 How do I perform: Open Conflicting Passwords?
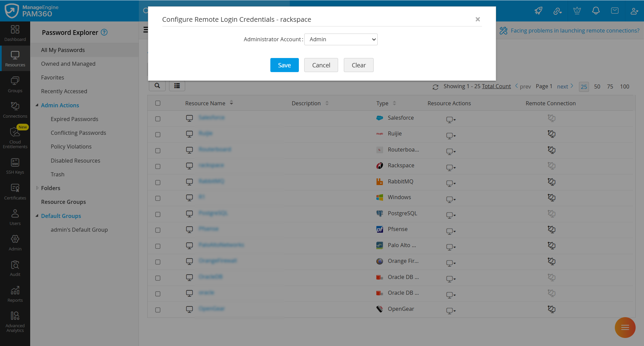78,133
